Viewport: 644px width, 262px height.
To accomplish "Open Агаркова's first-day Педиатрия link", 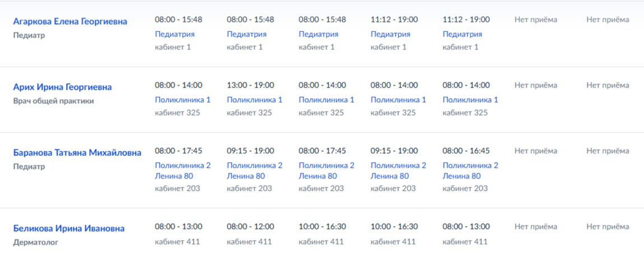I will [174, 34].
